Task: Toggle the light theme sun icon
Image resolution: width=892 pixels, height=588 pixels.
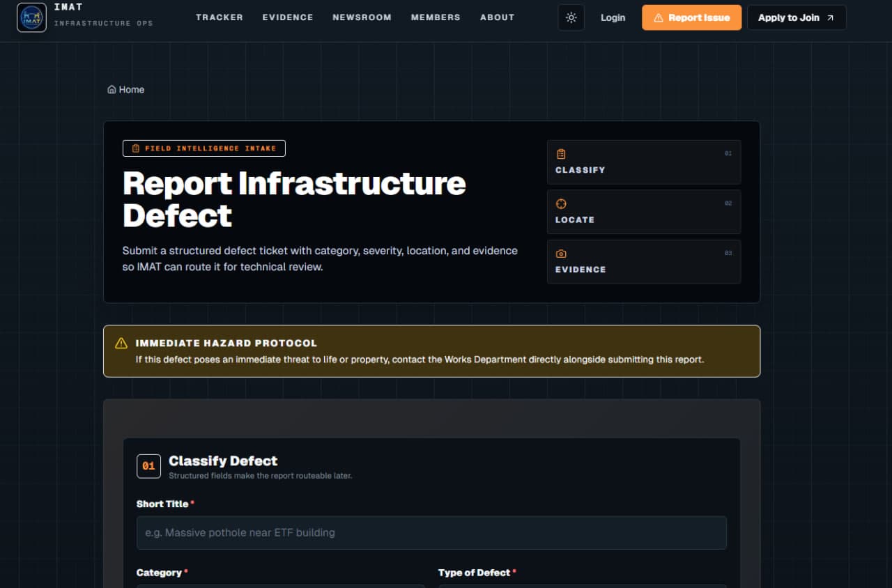Action: click(571, 17)
